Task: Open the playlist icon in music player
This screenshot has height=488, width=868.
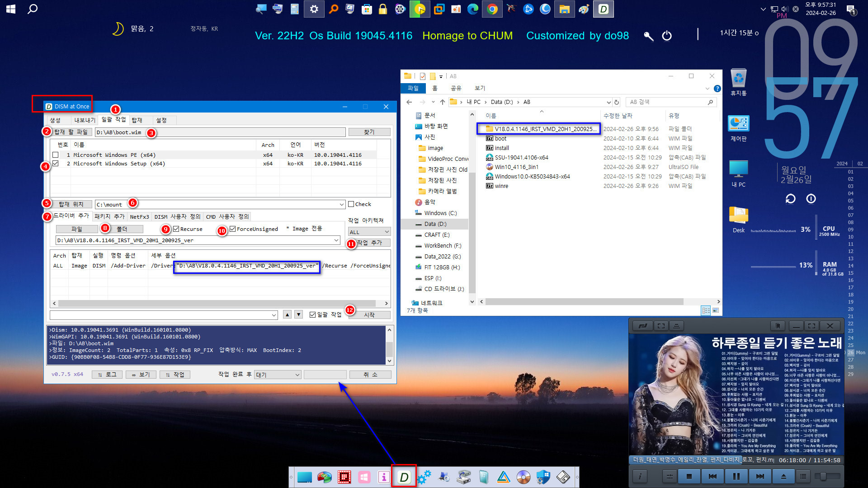Action: [x=803, y=476]
